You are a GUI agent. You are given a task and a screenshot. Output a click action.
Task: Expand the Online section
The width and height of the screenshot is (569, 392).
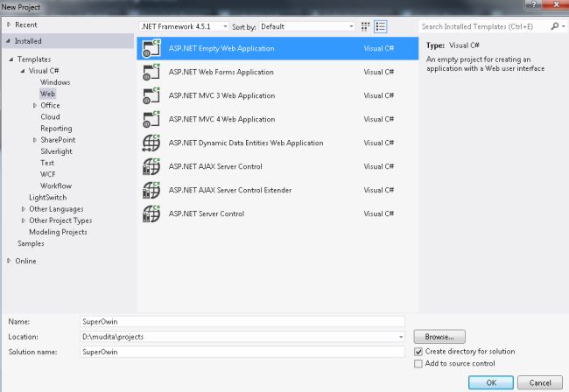click(9, 261)
